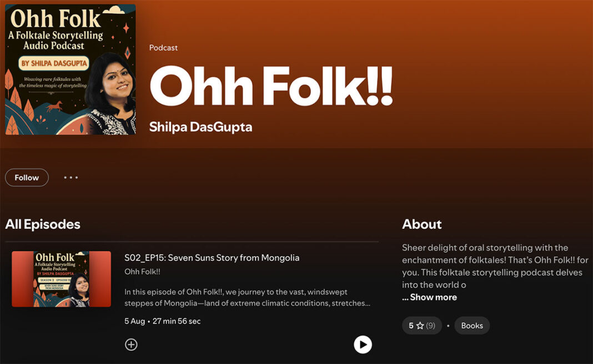
Task: Add the Seven Suns episode to your library
Action: pyautogui.click(x=131, y=344)
